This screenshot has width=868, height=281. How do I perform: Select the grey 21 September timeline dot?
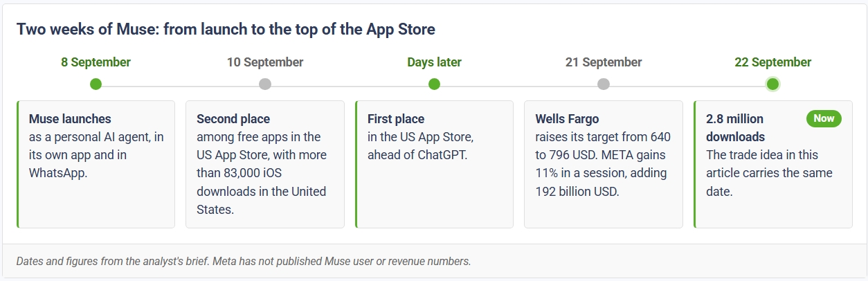click(x=604, y=84)
